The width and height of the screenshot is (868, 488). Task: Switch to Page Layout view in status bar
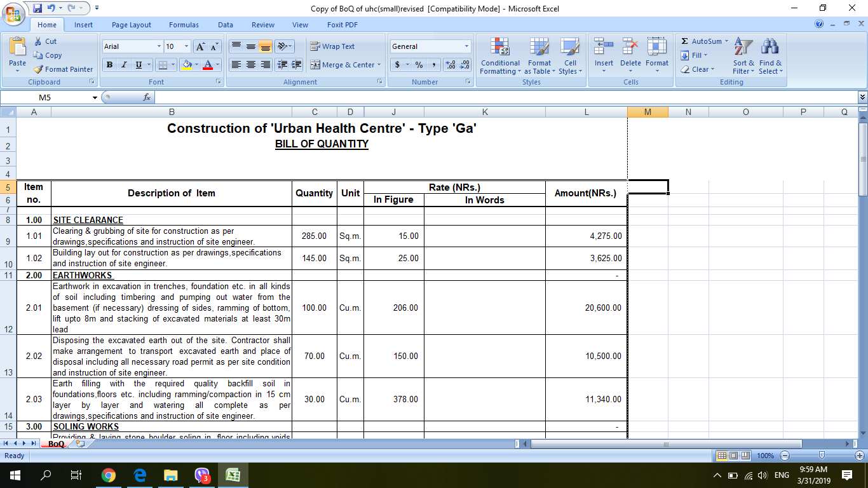(x=733, y=456)
